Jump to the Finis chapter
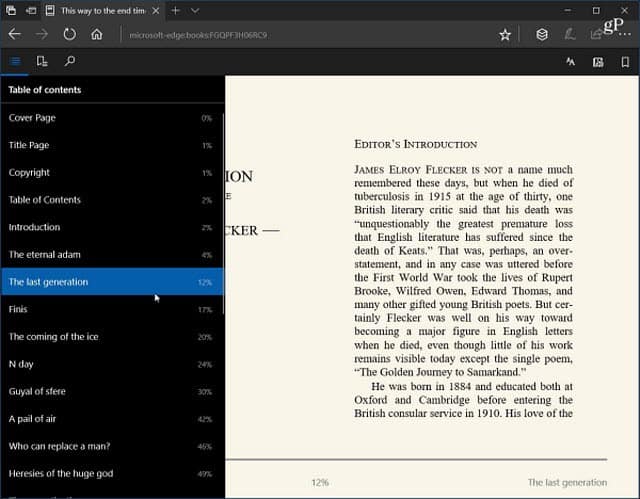The height and width of the screenshot is (499, 640). tap(111, 309)
